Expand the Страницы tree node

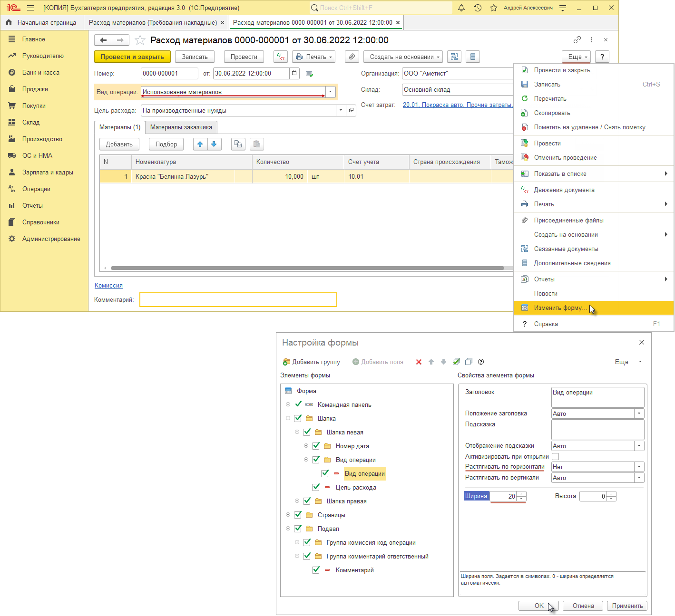click(x=288, y=515)
